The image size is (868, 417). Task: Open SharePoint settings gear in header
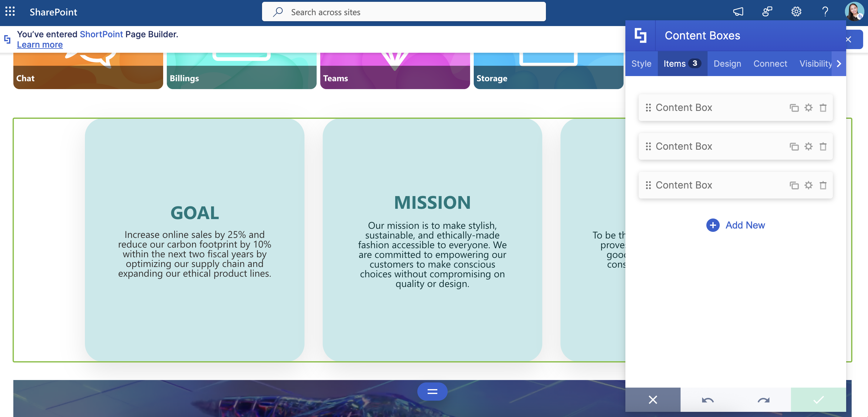pos(796,12)
